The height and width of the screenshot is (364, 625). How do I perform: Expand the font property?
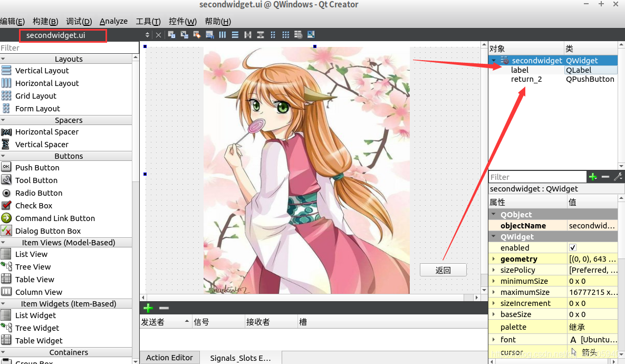(494, 340)
